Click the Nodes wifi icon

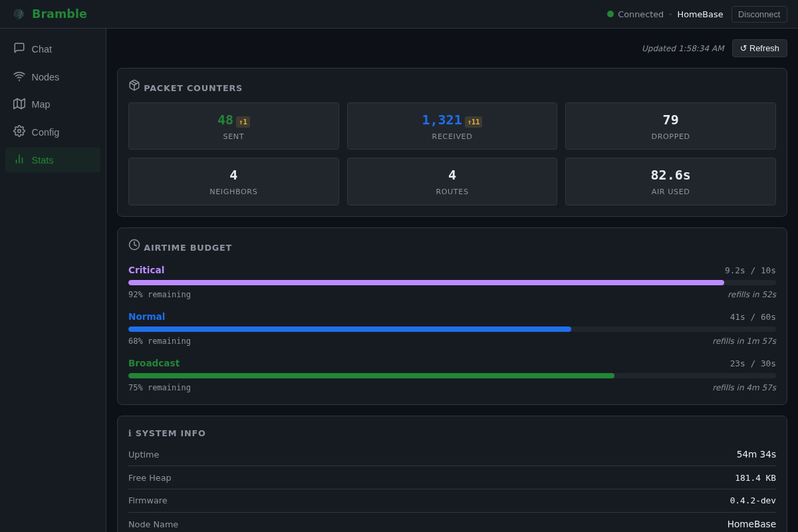19,76
